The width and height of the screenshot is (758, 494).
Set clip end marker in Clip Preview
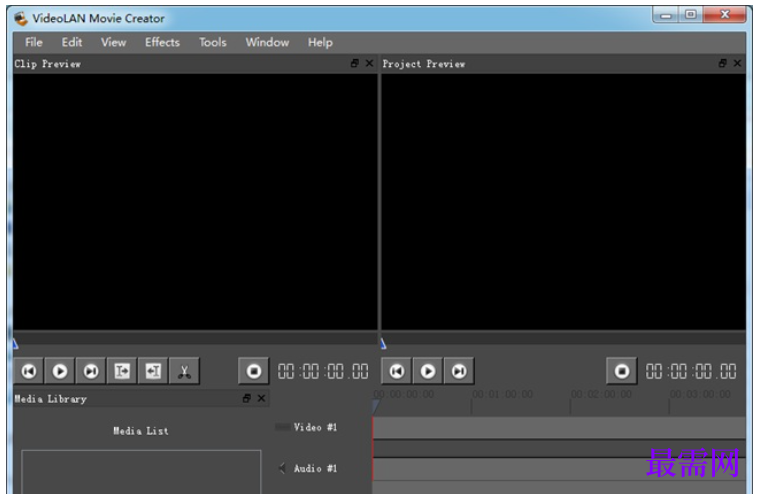[x=153, y=371]
